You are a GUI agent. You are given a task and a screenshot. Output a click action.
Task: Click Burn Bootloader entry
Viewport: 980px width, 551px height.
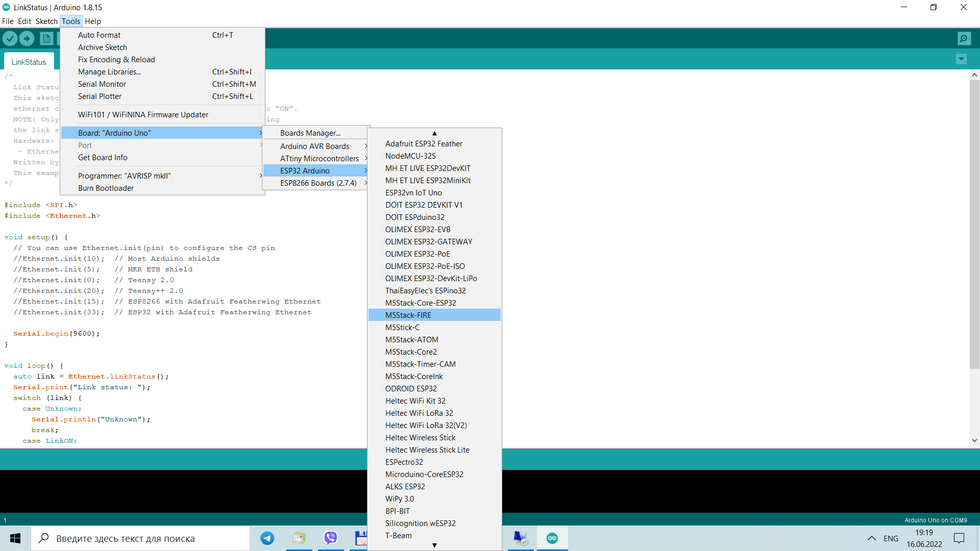[x=106, y=188]
